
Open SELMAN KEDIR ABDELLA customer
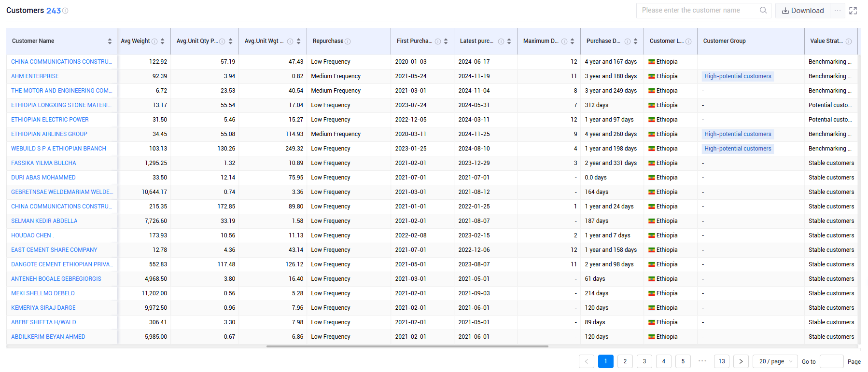[44, 221]
